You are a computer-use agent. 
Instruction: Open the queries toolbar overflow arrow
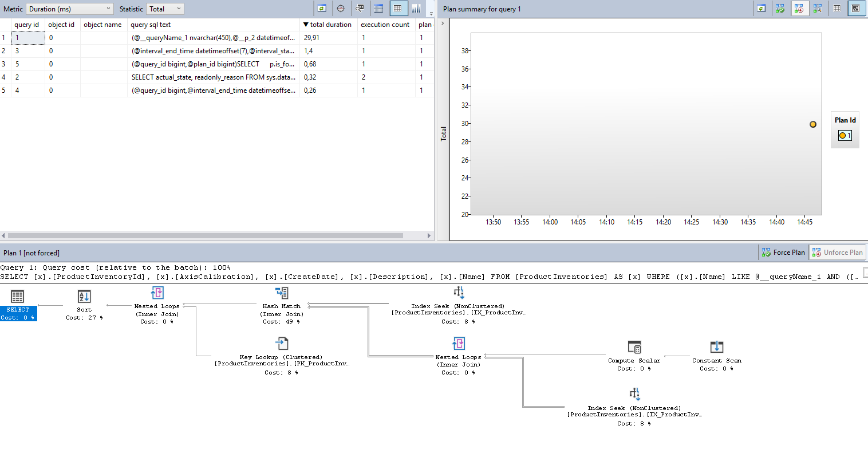coord(431,13)
